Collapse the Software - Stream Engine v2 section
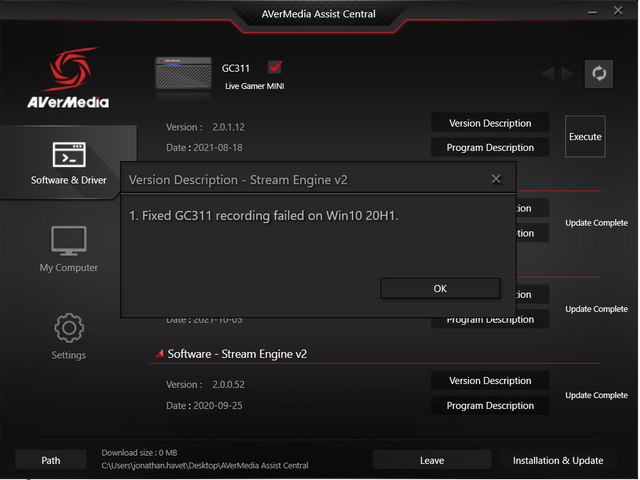The width and height of the screenshot is (640, 480). coord(160,354)
